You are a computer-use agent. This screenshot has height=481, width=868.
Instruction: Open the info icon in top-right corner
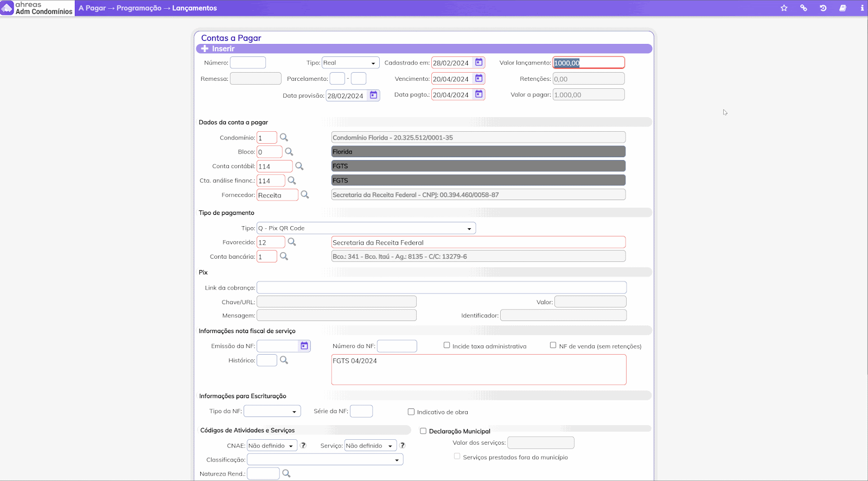[x=862, y=8]
